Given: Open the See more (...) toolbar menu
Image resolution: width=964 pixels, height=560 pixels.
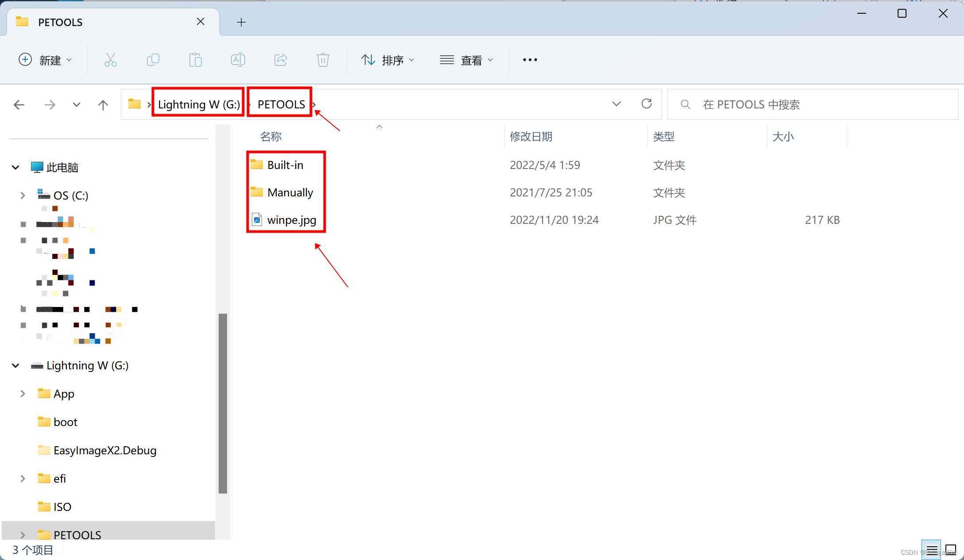Looking at the screenshot, I should (x=529, y=60).
